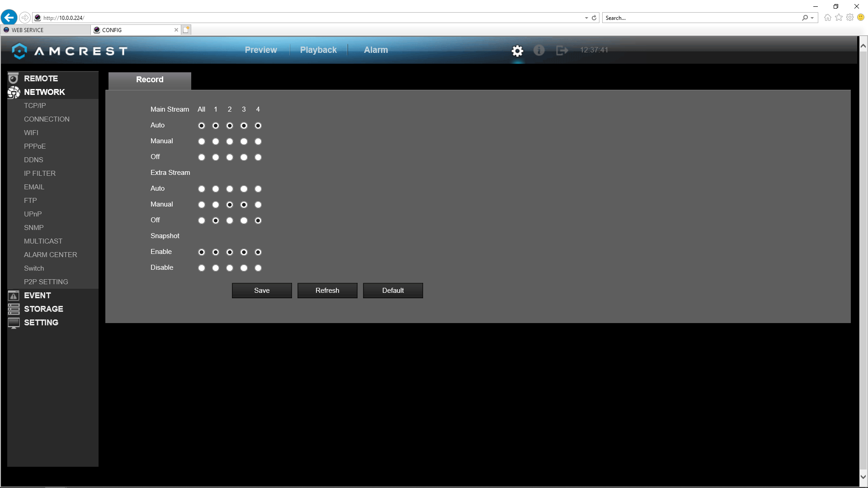Open the browser favorites star icon

(x=839, y=18)
